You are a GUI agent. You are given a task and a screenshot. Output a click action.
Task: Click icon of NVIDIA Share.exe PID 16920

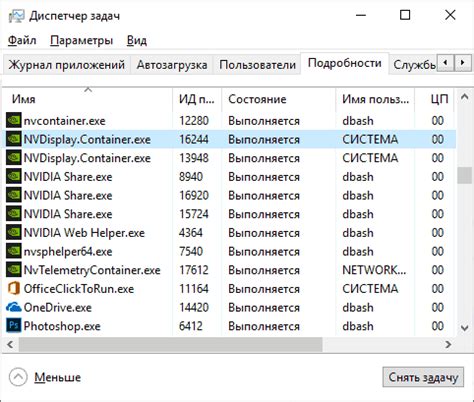pyautogui.click(x=14, y=195)
